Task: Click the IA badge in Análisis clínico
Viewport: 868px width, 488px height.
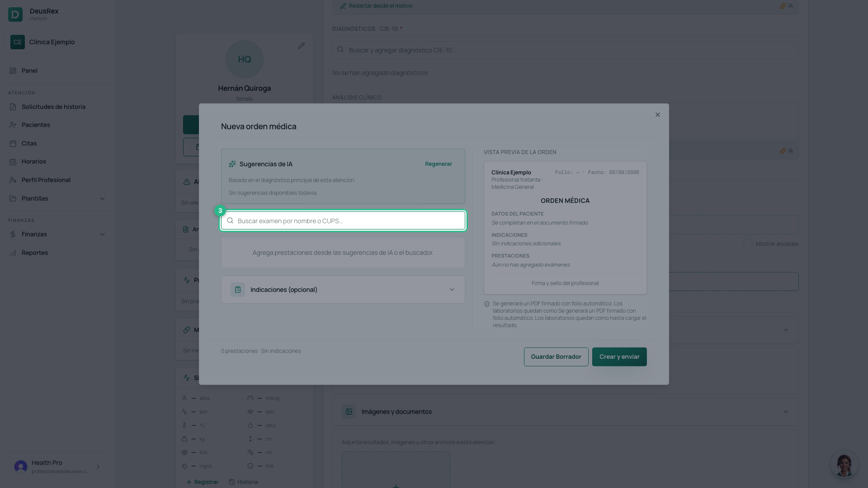Action: [x=786, y=151]
